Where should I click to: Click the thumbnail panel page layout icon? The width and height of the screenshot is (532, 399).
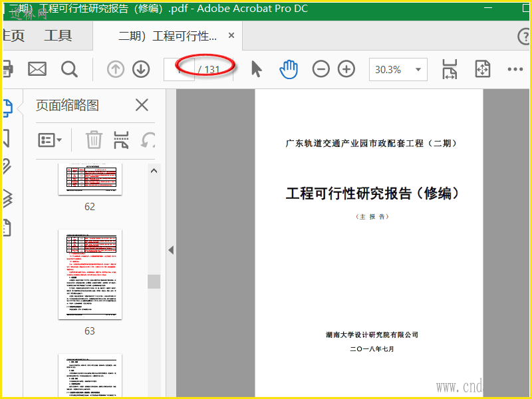(121, 140)
